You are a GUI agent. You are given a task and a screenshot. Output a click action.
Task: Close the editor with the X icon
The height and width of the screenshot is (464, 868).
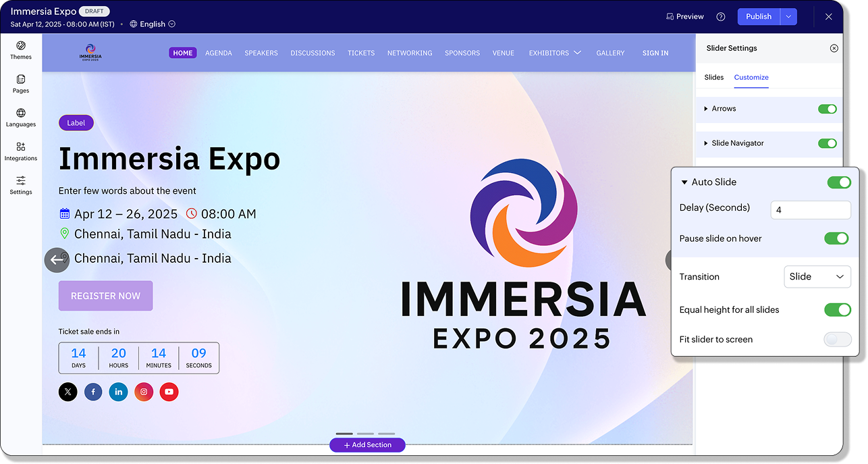tap(829, 17)
